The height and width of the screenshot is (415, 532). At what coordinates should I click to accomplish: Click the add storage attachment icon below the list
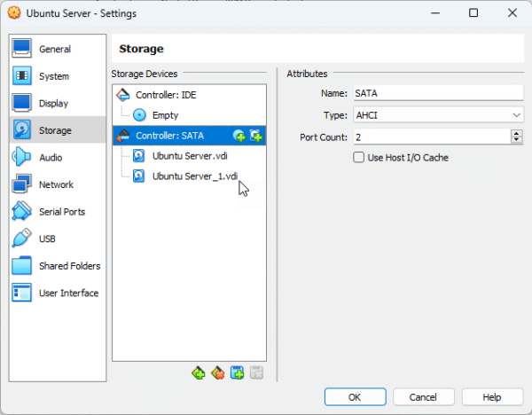point(237,372)
